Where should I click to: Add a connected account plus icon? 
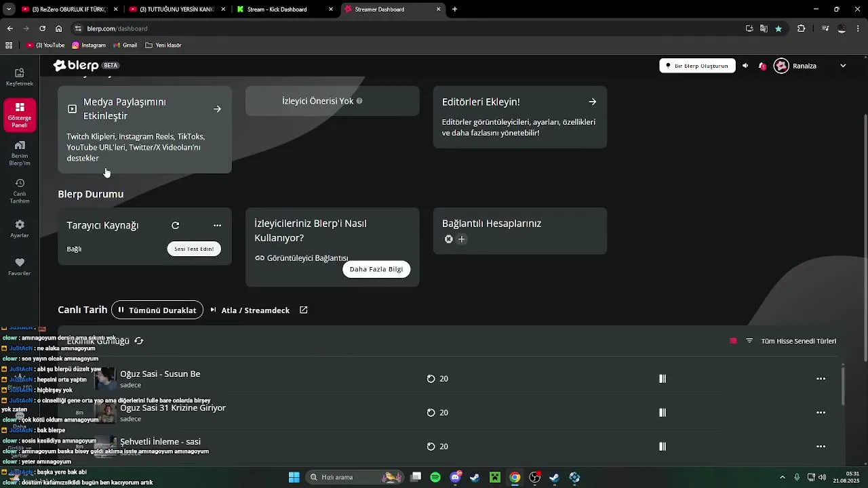tap(462, 239)
